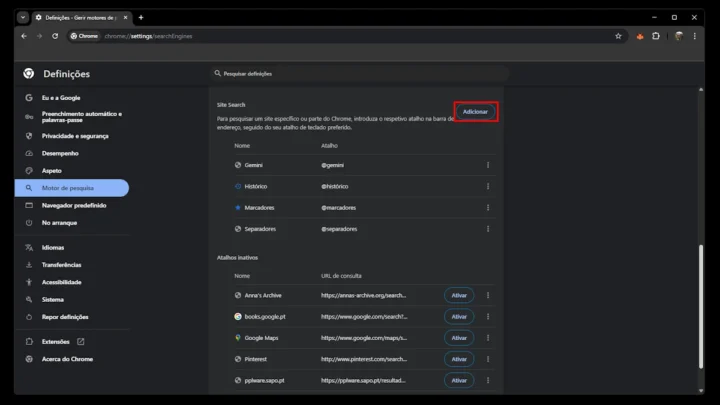Select Aspeto in the settings sidebar
720x405 pixels.
52,171
